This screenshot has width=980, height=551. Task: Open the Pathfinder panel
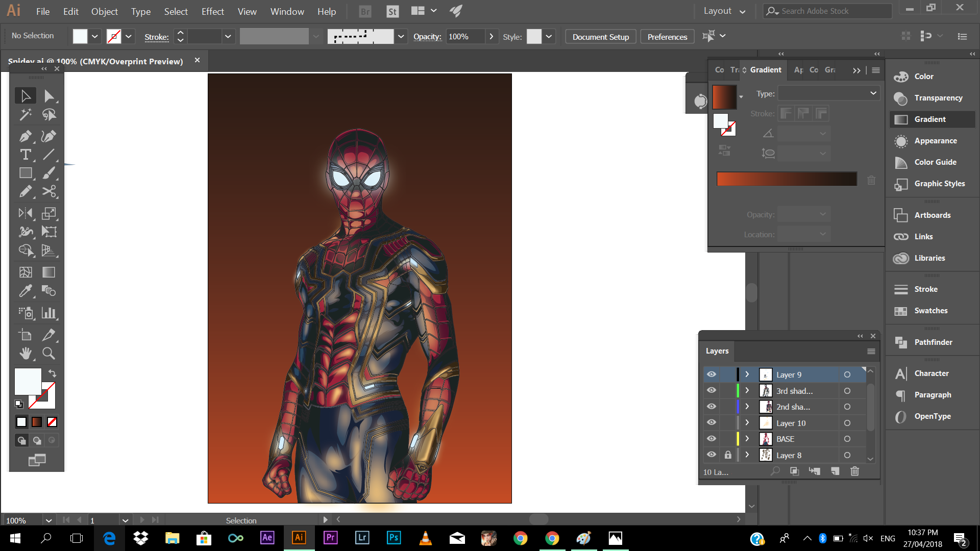click(933, 342)
